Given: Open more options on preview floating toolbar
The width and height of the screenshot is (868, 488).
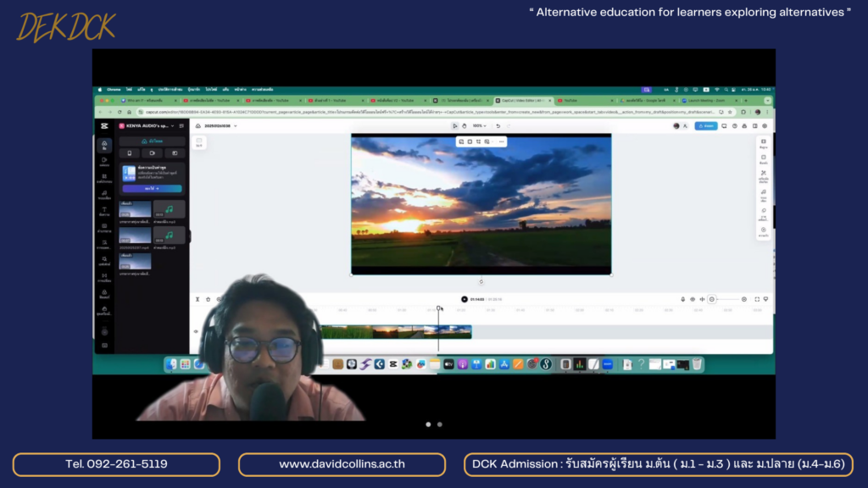Looking at the screenshot, I should point(502,141).
